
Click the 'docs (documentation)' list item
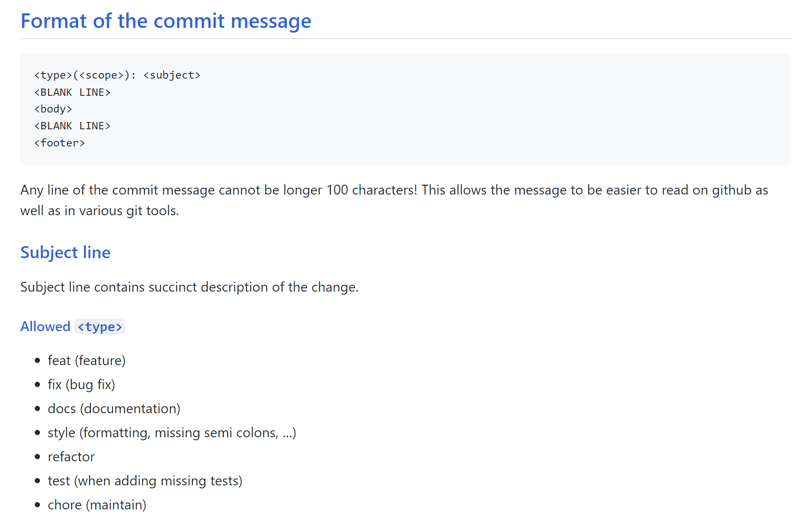coord(114,409)
